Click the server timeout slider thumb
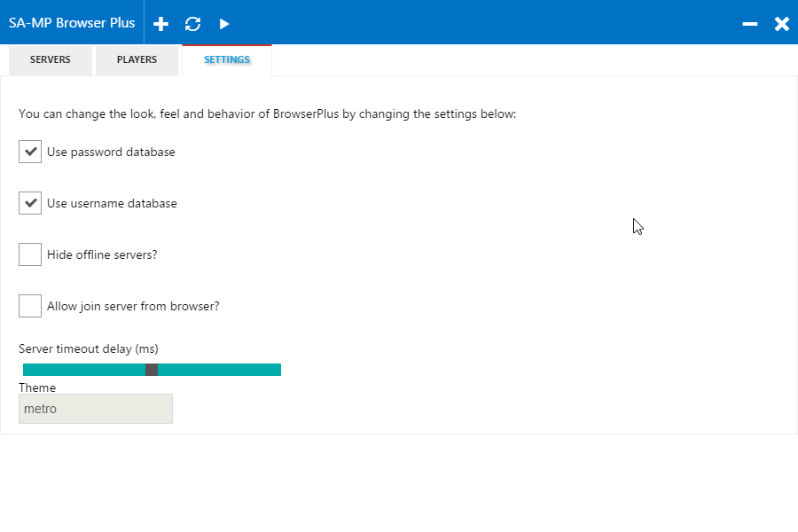This screenshot has width=798, height=532. point(152,370)
